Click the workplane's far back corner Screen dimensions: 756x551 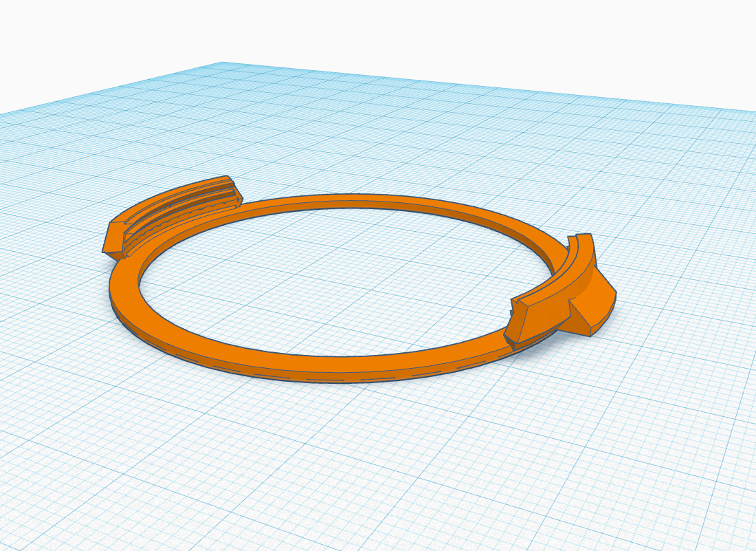tap(222, 63)
